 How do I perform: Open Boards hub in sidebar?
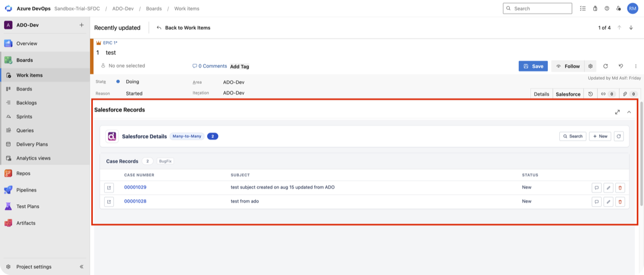(x=45, y=60)
